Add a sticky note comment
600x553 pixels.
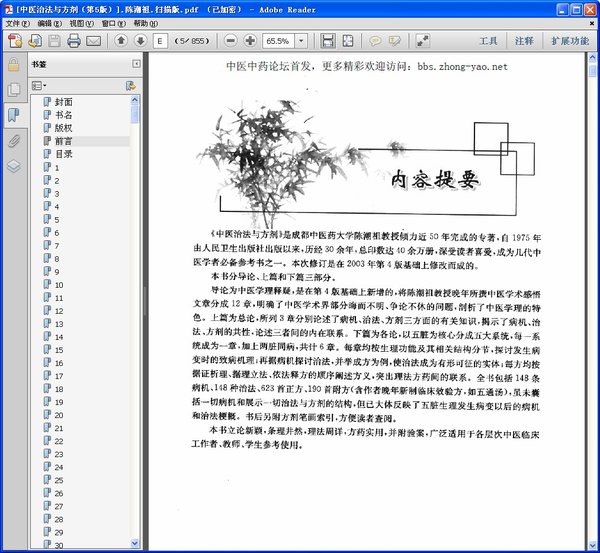click(375, 41)
